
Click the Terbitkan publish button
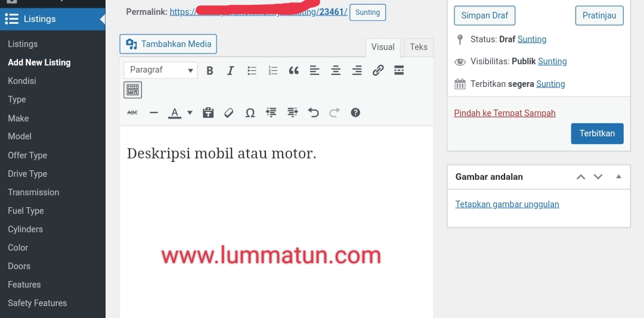(597, 134)
